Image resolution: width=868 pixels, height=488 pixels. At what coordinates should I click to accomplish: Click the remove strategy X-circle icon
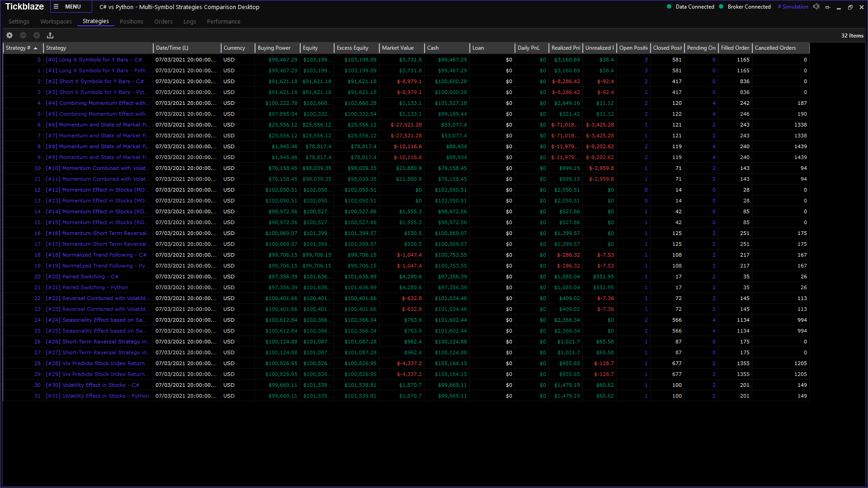click(x=37, y=35)
